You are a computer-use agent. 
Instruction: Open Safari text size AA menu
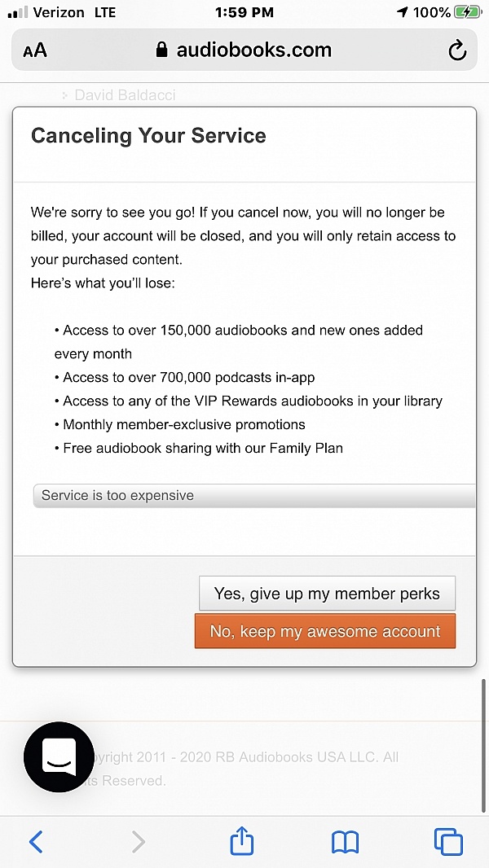[x=35, y=50]
